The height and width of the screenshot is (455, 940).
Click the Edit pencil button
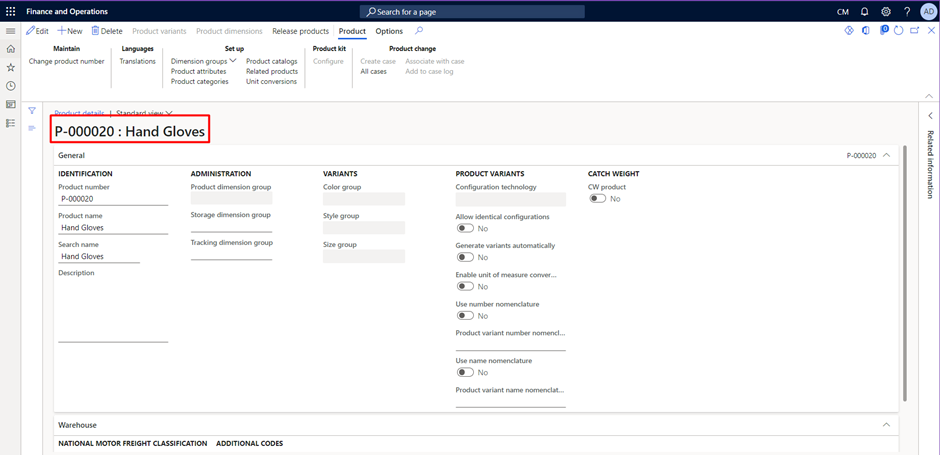tap(37, 31)
